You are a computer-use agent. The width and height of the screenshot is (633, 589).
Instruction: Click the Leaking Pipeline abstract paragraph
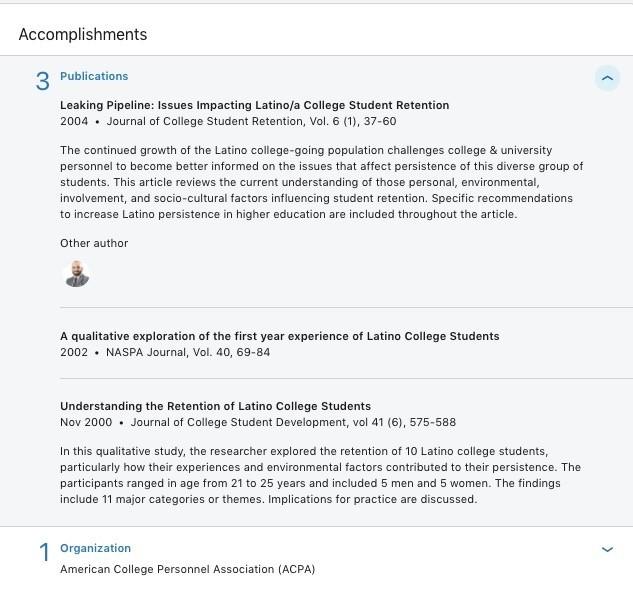click(320, 182)
